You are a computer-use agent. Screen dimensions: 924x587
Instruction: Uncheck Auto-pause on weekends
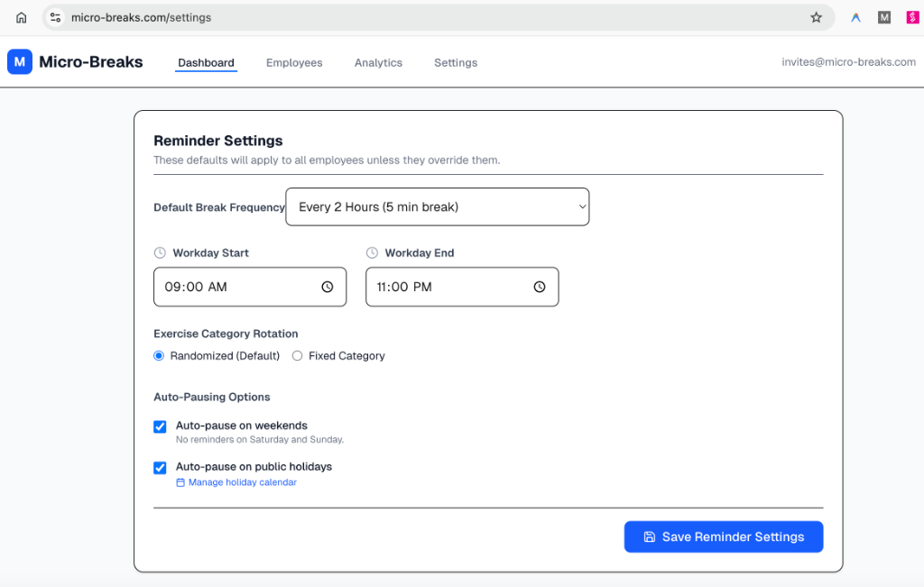160,426
